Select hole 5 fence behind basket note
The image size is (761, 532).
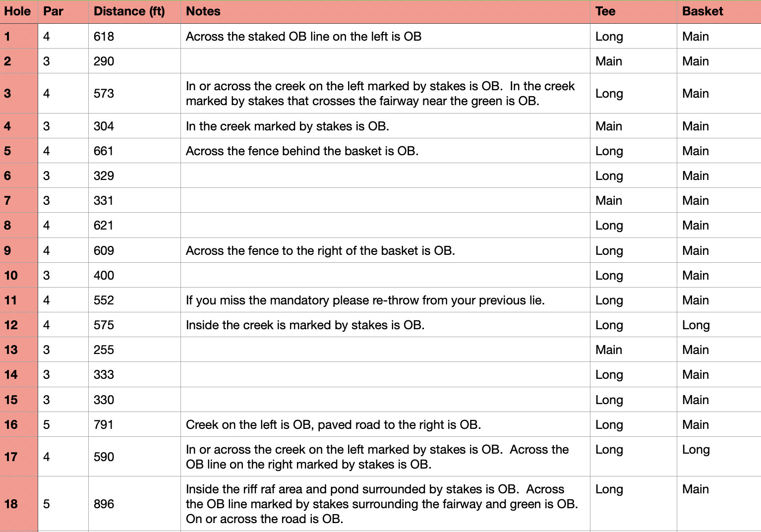click(x=302, y=151)
